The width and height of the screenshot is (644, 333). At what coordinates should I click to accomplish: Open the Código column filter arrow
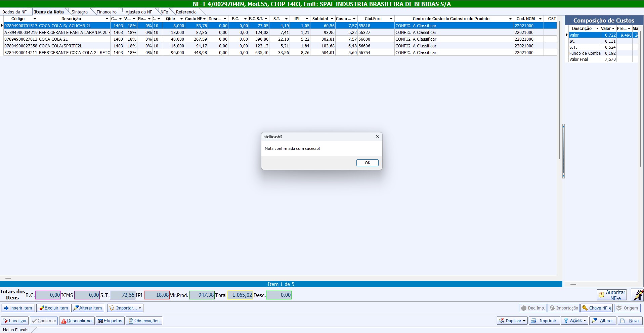pyautogui.click(x=35, y=19)
